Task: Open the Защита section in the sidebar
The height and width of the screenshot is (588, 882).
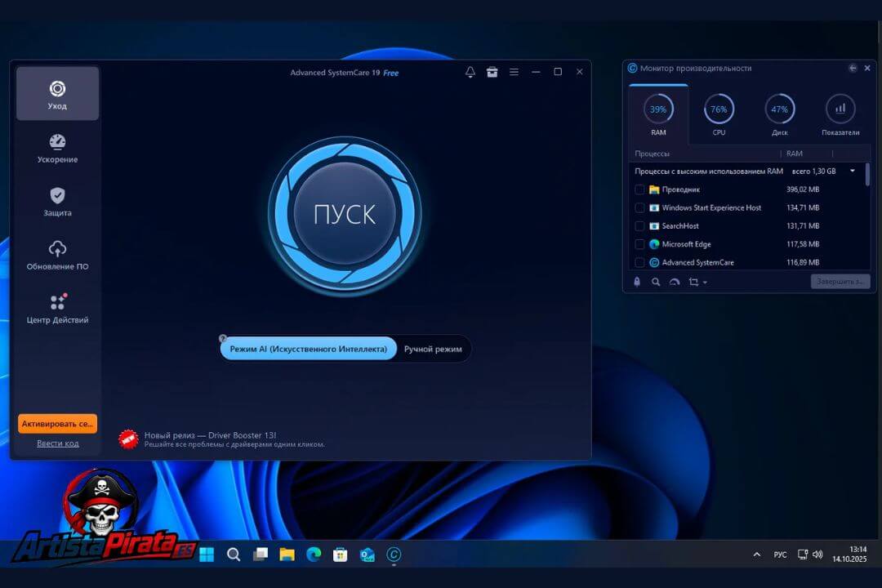Action: (x=57, y=202)
